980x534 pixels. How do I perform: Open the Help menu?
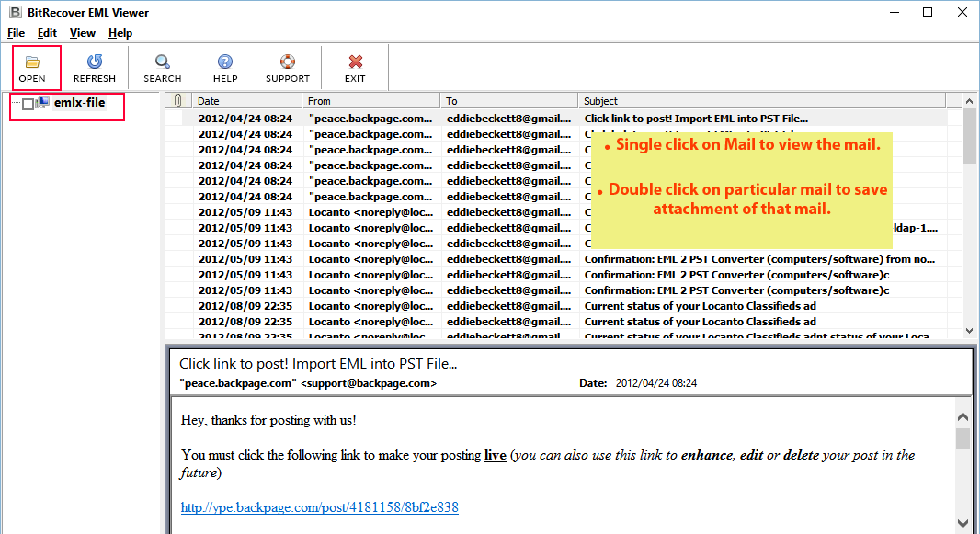pos(120,33)
